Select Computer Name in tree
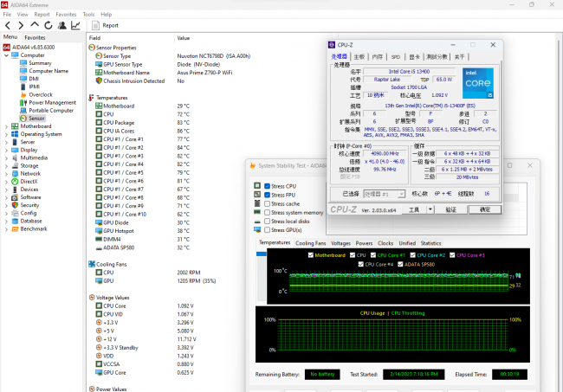 (49, 71)
